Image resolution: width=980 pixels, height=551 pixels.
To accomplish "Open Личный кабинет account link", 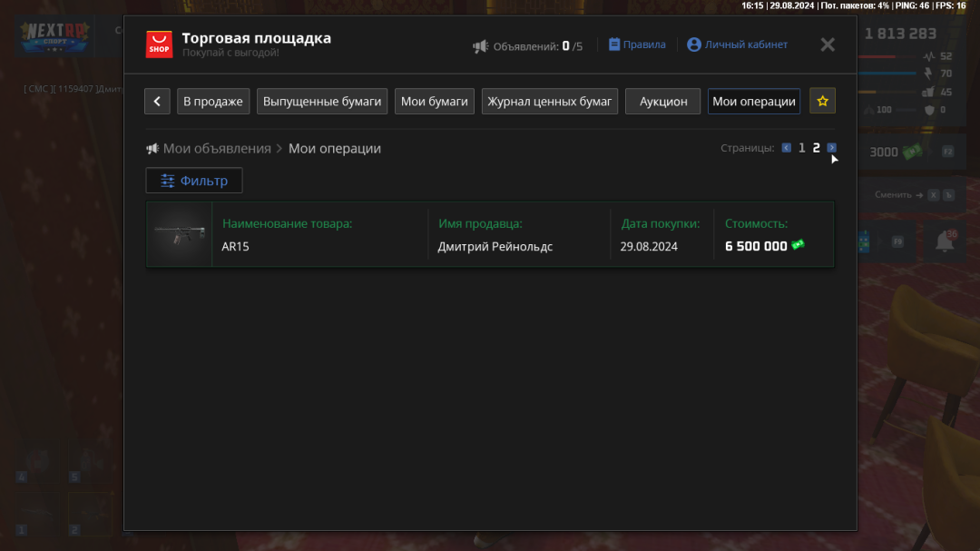I will (x=737, y=44).
